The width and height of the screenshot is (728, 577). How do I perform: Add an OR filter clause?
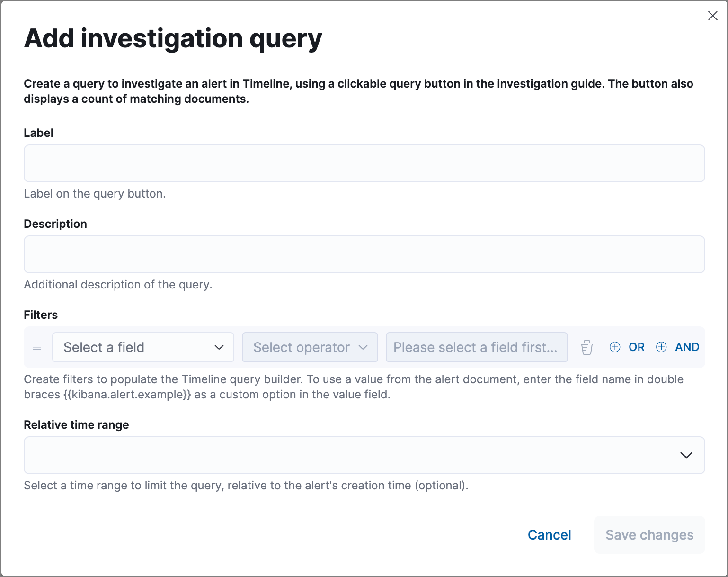coord(626,347)
